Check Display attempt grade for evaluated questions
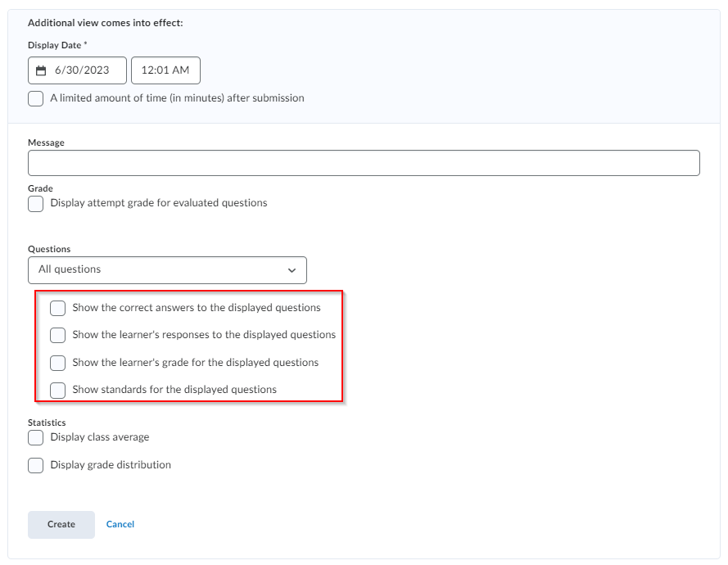The height and width of the screenshot is (565, 728). (x=36, y=204)
